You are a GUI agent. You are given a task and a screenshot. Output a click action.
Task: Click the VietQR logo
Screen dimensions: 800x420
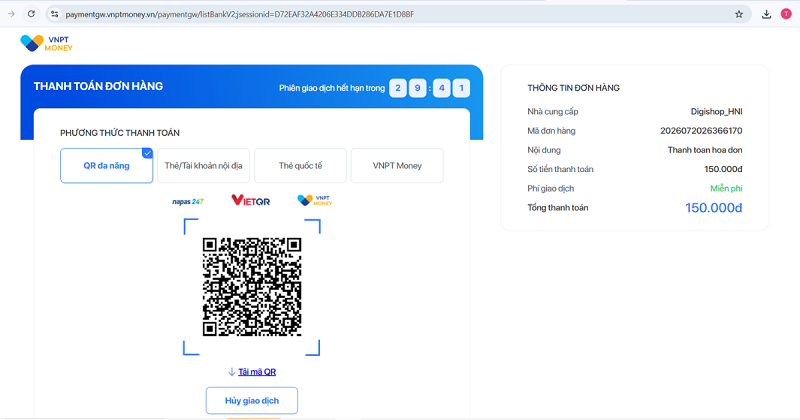tap(251, 200)
